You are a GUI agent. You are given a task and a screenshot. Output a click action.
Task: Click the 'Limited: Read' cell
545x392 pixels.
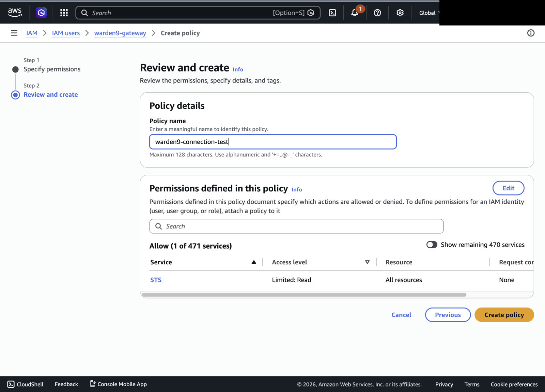click(x=292, y=280)
